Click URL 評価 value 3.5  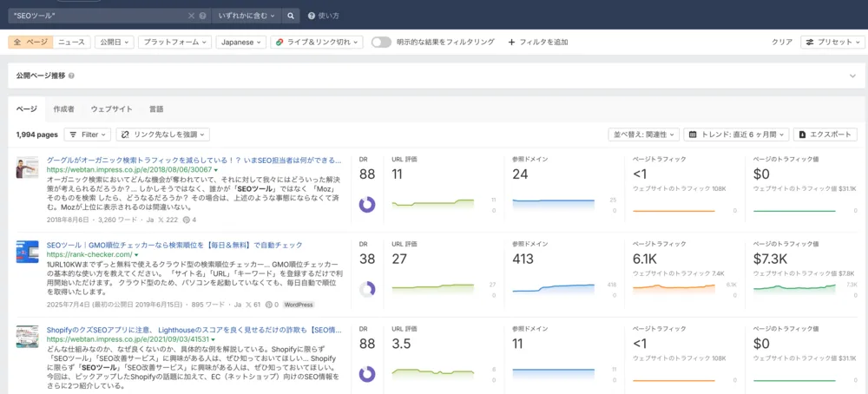point(401,344)
